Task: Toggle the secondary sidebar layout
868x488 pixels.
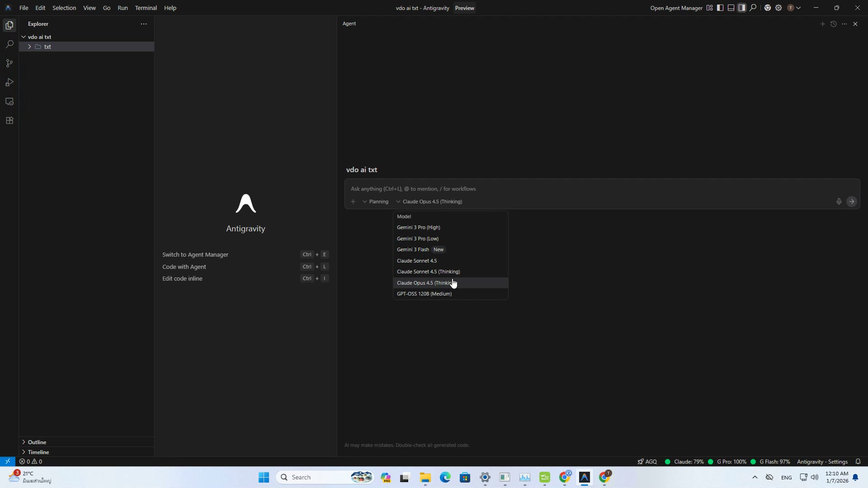Action: [741, 8]
